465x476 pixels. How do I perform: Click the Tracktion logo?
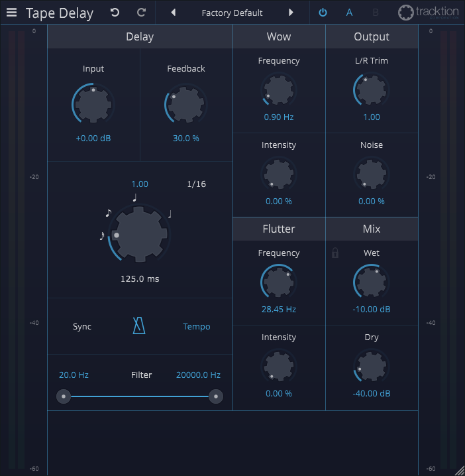point(429,13)
